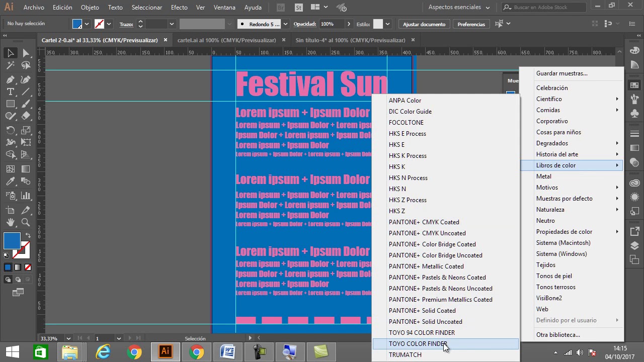Select the Mesh tool
Image resolution: width=644 pixels, height=362 pixels.
(11, 169)
